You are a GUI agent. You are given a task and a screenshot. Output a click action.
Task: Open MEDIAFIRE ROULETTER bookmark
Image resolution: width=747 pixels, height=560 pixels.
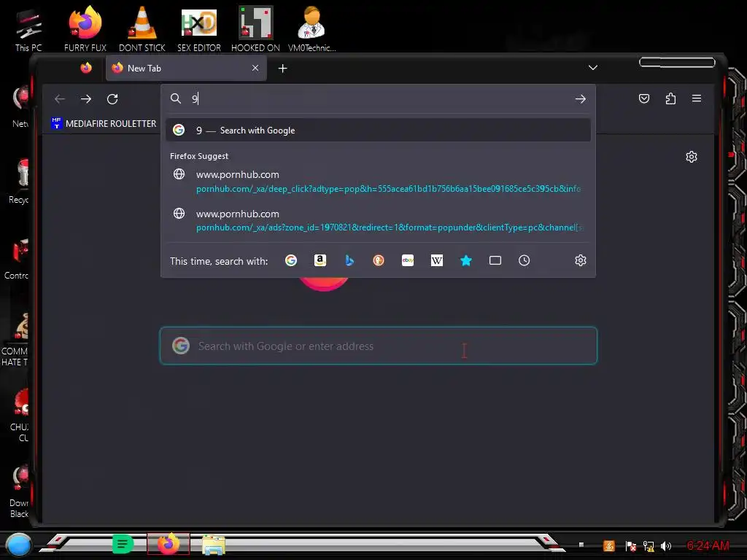104,124
